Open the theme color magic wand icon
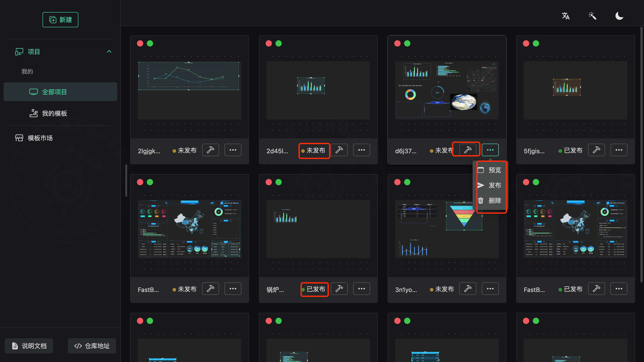 [x=593, y=16]
